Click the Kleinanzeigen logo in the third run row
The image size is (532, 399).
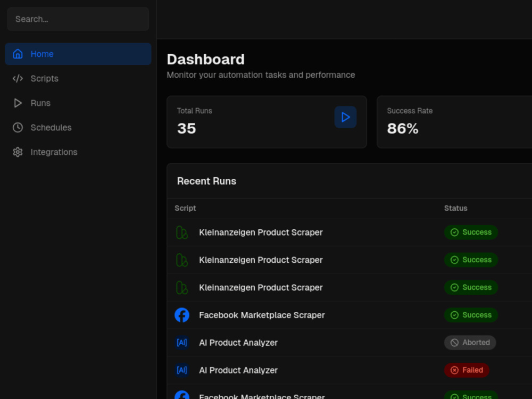(x=182, y=287)
